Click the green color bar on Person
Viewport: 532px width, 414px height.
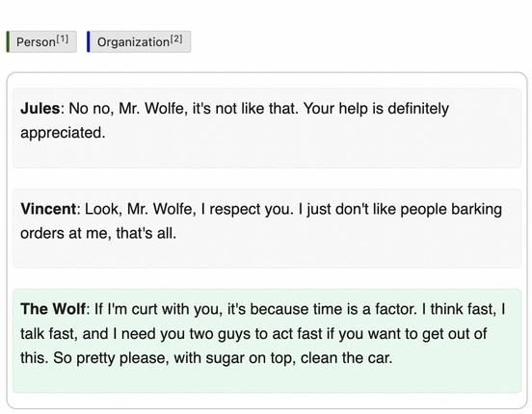tap(8, 41)
